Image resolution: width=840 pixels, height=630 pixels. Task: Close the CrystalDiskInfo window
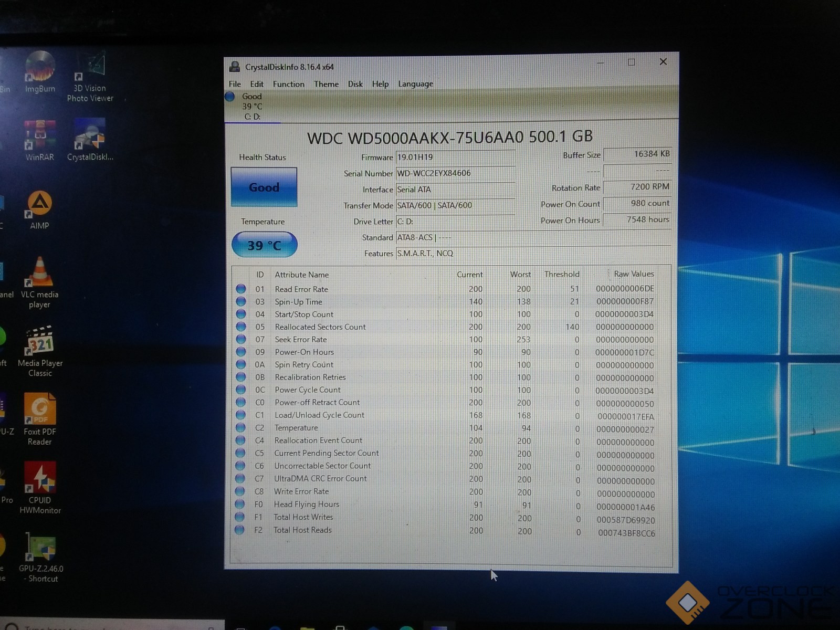pos(663,61)
